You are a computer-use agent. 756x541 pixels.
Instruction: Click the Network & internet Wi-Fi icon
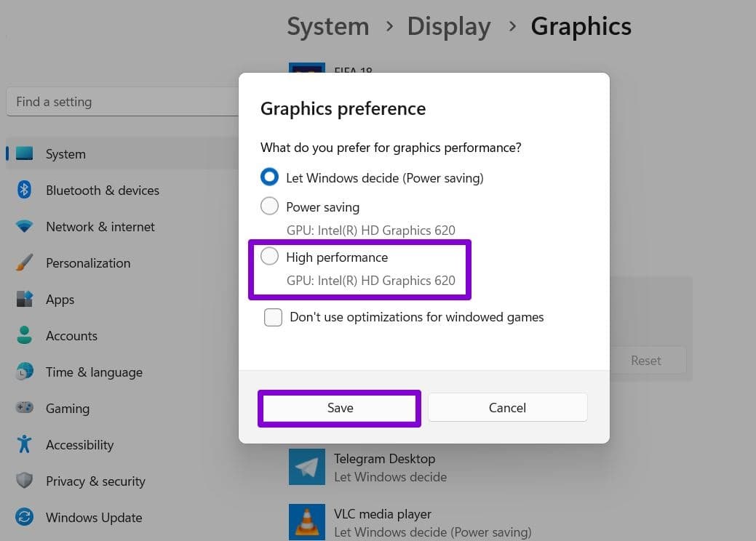[25, 227]
